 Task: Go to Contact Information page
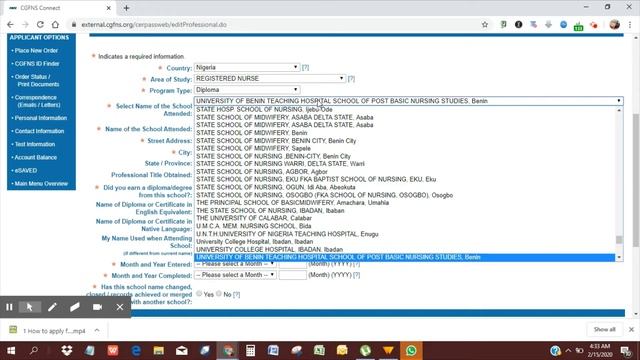click(x=40, y=131)
